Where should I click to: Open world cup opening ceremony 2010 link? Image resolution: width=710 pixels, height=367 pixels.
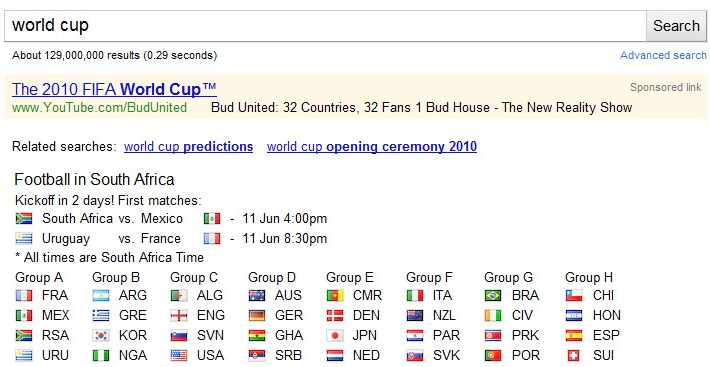(x=372, y=147)
